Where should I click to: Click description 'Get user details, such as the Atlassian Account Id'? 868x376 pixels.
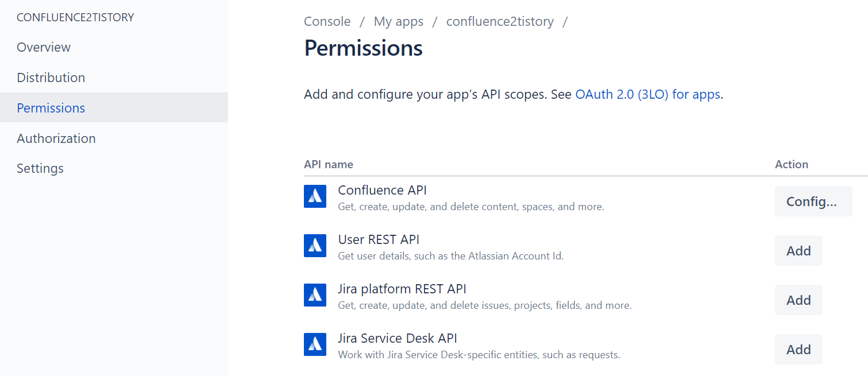[451, 256]
